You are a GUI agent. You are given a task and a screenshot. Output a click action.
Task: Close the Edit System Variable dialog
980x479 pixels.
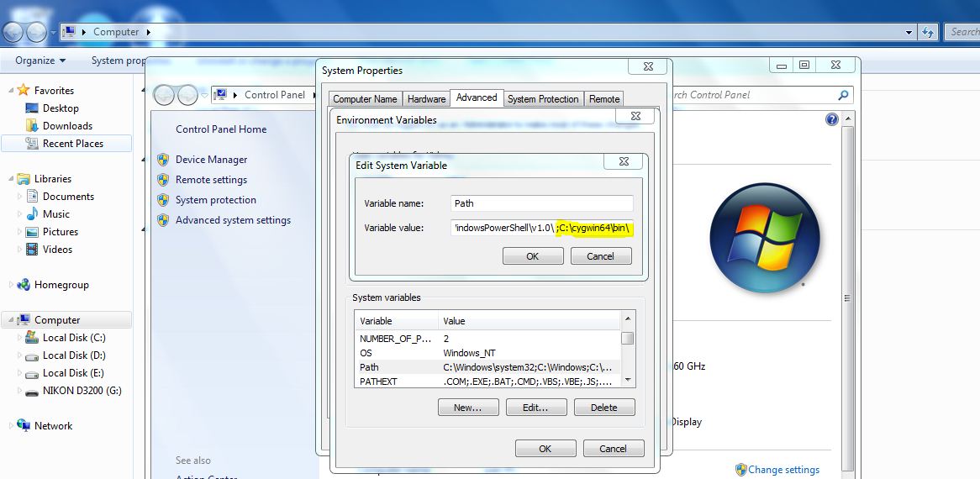(624, 161)
